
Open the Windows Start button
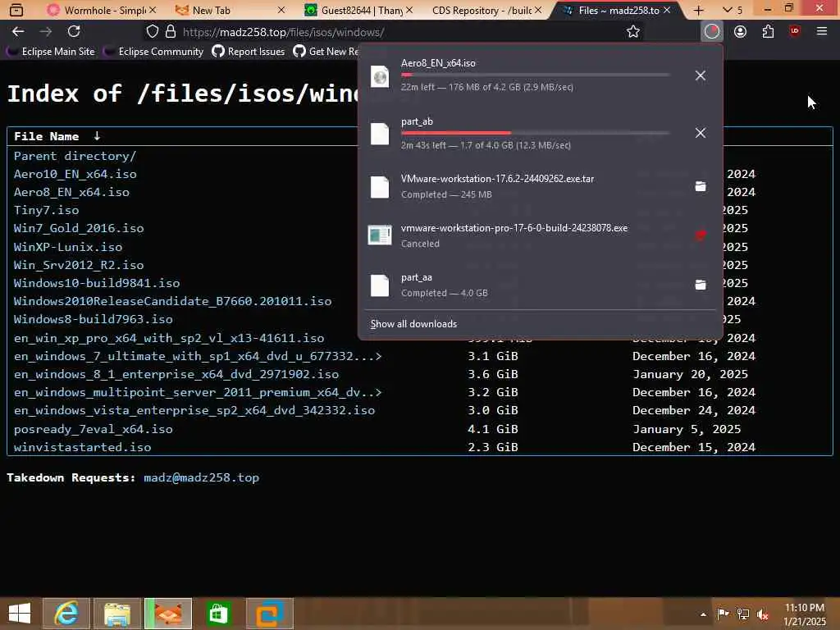20,614
